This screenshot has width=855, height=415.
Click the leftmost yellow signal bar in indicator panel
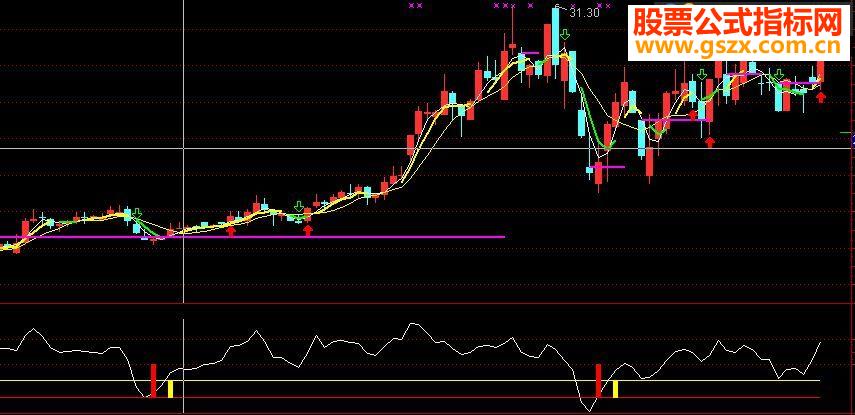click(170, 389)
